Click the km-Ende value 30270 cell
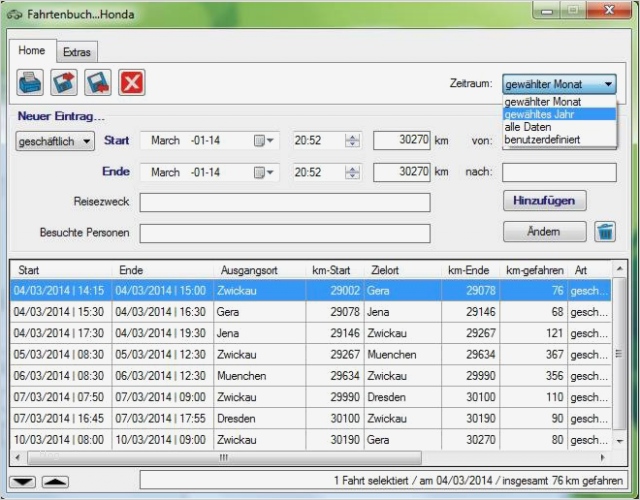 (x=471, y=440)
